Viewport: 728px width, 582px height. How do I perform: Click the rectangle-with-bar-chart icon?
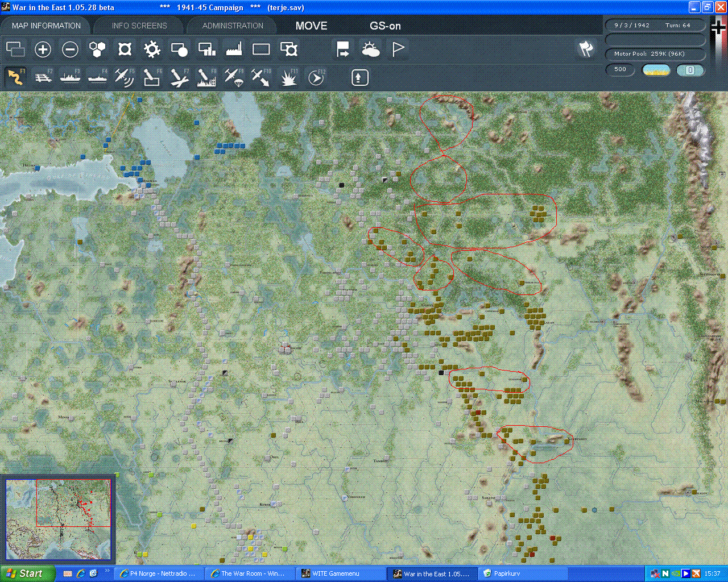[206, 49]
